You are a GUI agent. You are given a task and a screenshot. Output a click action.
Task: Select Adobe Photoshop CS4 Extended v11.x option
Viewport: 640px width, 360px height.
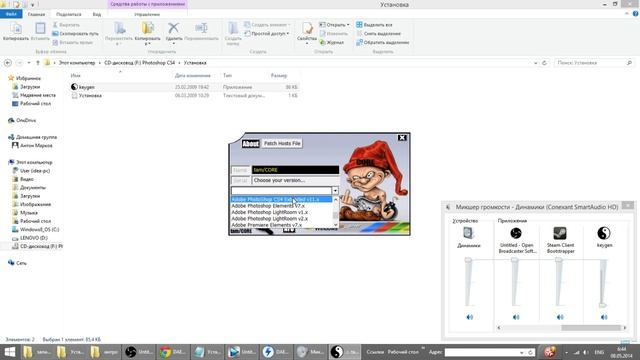[x=282, y=199]
